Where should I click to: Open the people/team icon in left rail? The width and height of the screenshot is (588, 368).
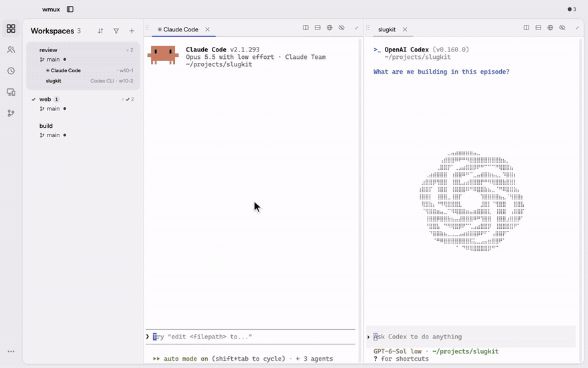pos(11,50)
